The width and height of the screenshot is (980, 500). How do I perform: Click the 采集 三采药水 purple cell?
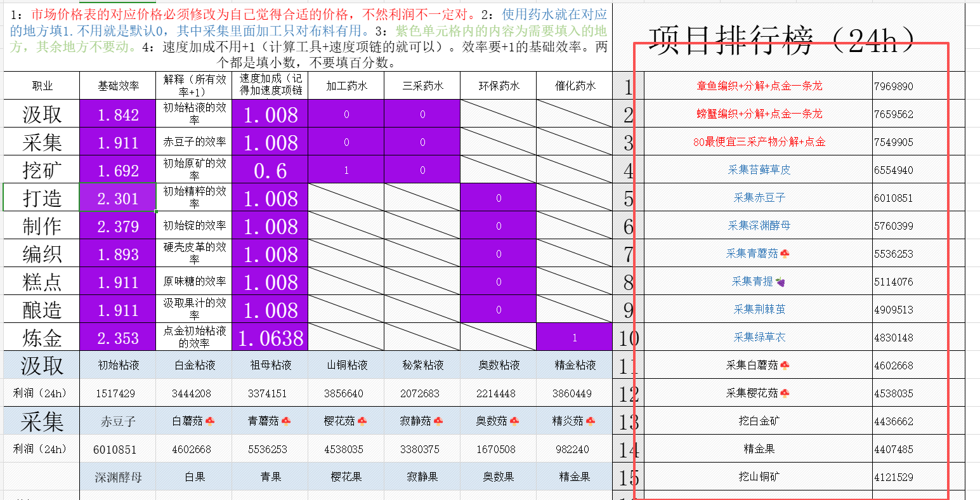coord(422,142)
